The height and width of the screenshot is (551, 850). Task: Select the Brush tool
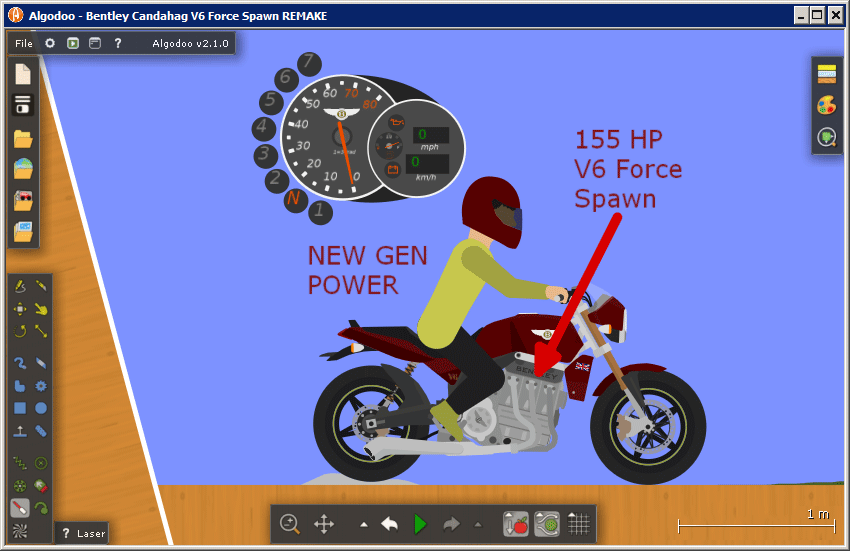pos(20,363)
